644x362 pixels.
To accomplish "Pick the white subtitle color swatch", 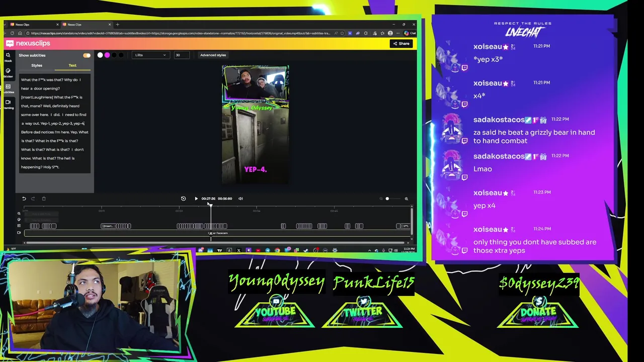I will click(x=100, y=55).
